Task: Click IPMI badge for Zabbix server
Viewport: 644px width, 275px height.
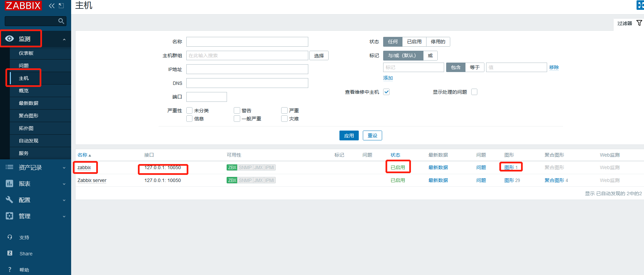Action: pos(270,180)
